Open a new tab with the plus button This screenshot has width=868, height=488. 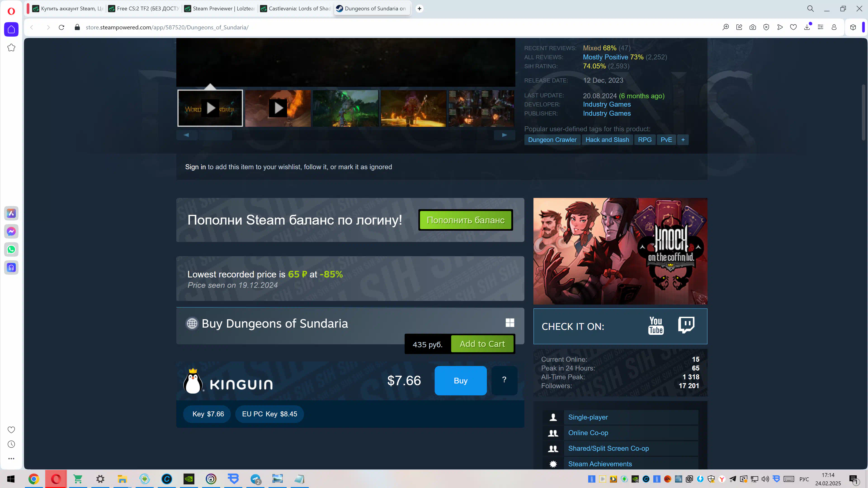point(420,9)
